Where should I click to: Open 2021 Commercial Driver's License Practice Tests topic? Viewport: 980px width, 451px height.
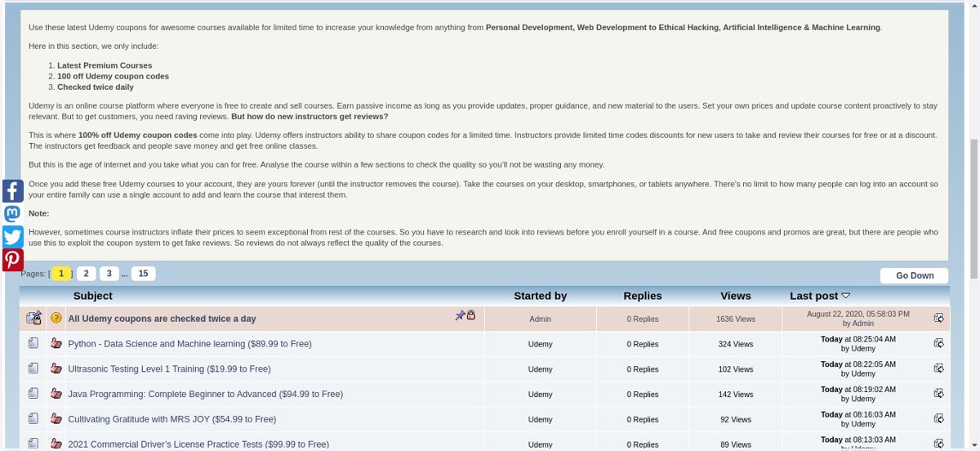pos(198,444)
